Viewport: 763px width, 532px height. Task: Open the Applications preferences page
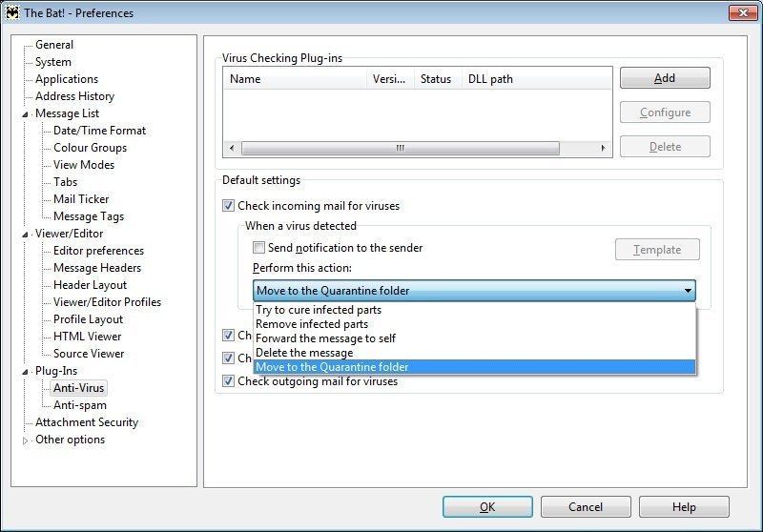pos(67,79)
